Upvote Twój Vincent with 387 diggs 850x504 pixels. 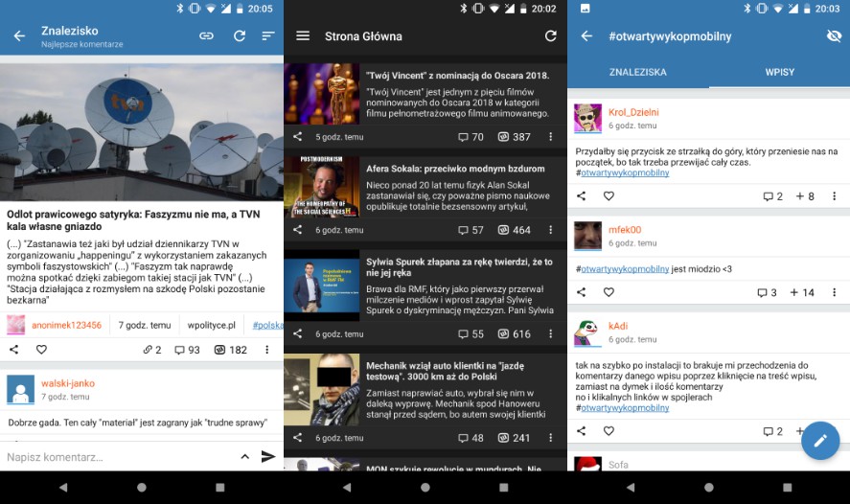click(x=515, y=137)
